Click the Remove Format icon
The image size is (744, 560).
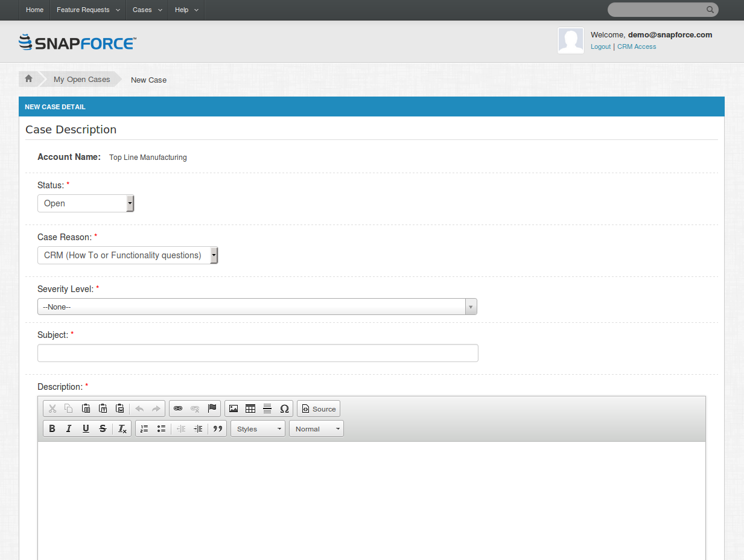pos(122,429)
